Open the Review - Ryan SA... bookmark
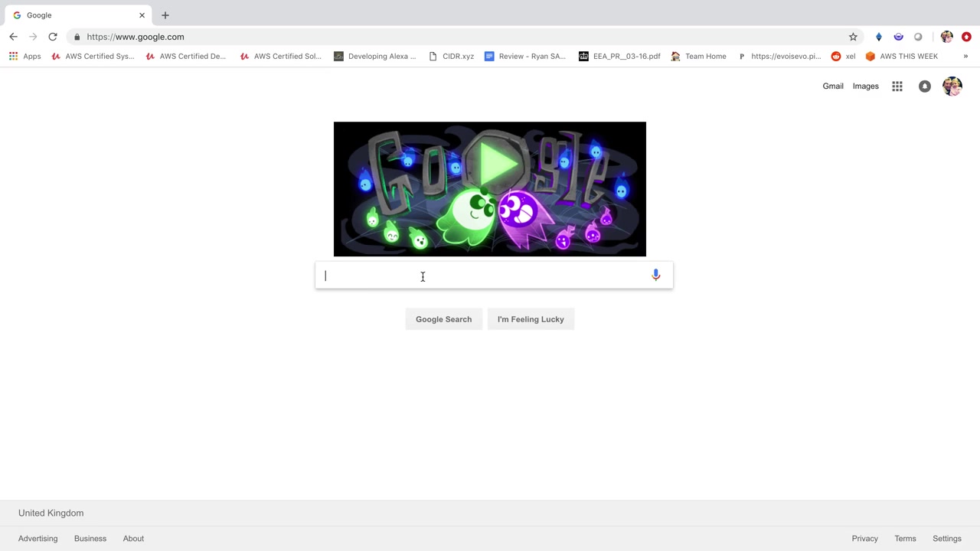The height and width of the screenshot is (551, 980). (525, 56)
